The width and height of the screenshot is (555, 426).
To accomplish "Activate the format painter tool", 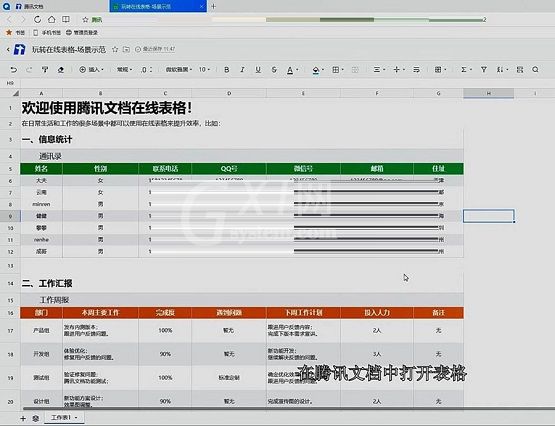I will 45,70.
